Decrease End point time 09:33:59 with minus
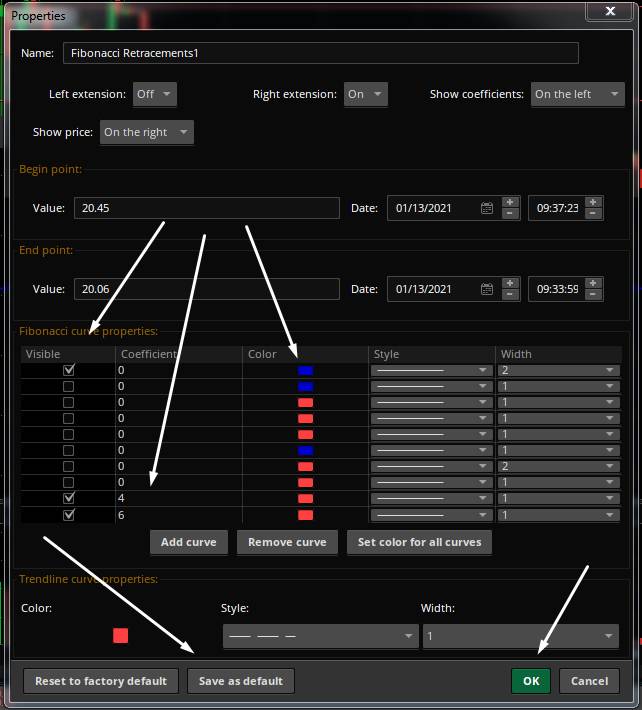Viewport: 642px width, 710px height. pyautogui.click(x=594, y=296)
